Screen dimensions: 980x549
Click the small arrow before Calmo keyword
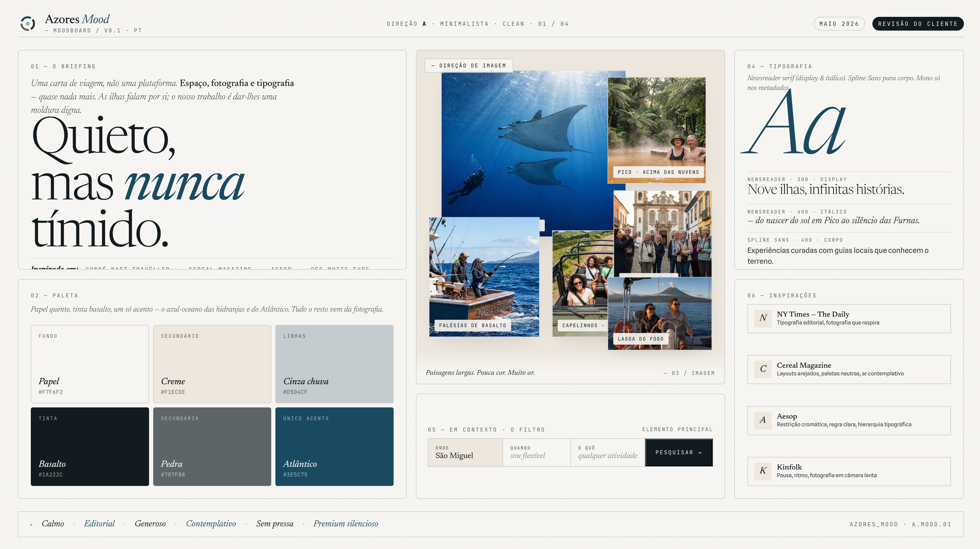click(32, 525)
